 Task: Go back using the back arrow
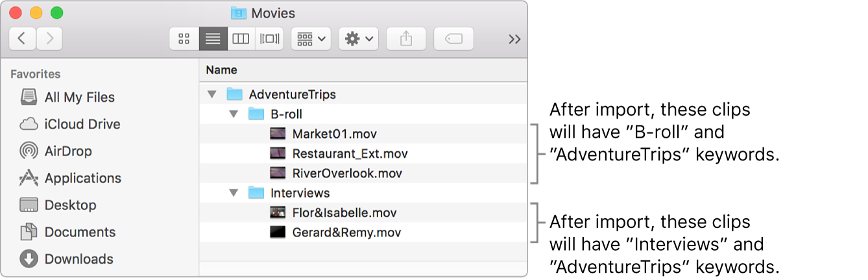coord(22,39)
